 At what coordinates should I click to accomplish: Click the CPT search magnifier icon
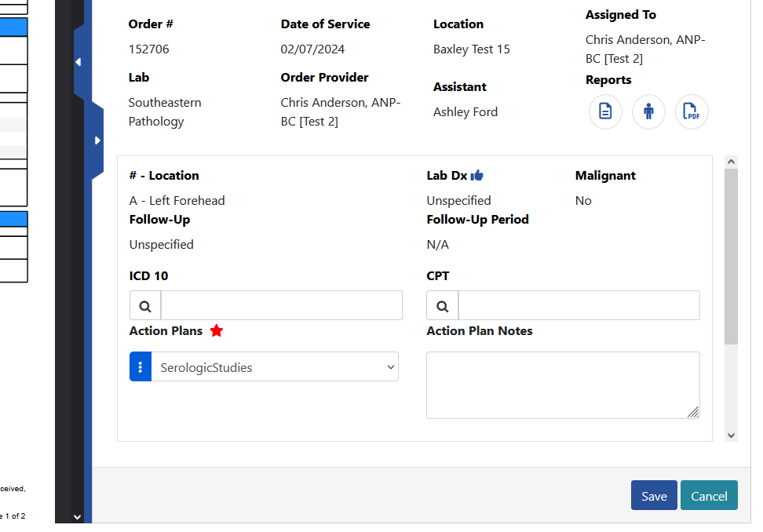coord(441,305)
